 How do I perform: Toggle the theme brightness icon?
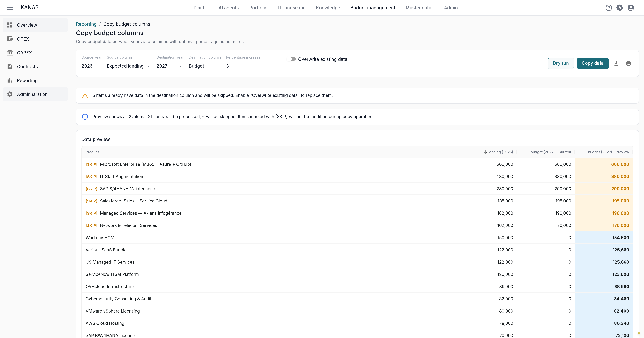pos(620,8)
